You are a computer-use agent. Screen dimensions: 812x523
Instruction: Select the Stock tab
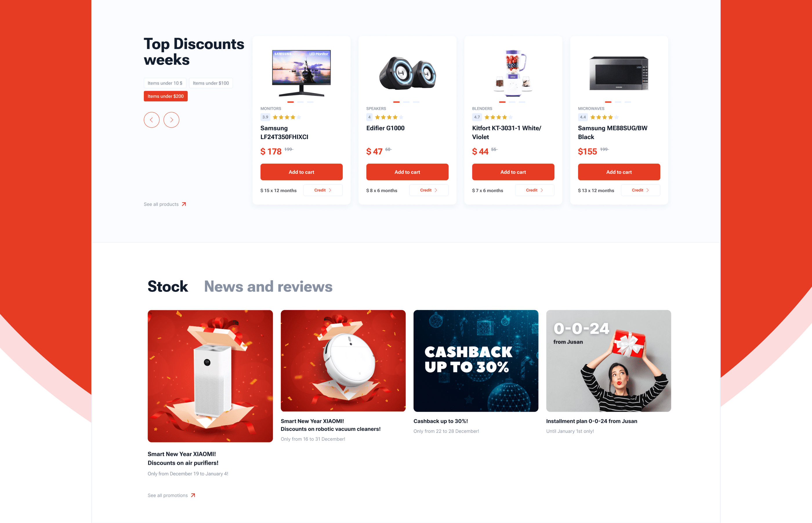[x=168, y=286]
